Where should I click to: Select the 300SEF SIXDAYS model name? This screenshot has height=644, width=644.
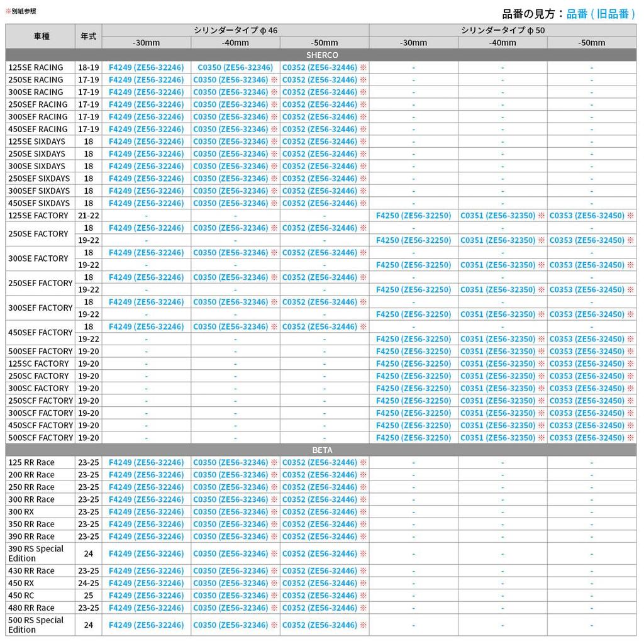coord(39,191)
